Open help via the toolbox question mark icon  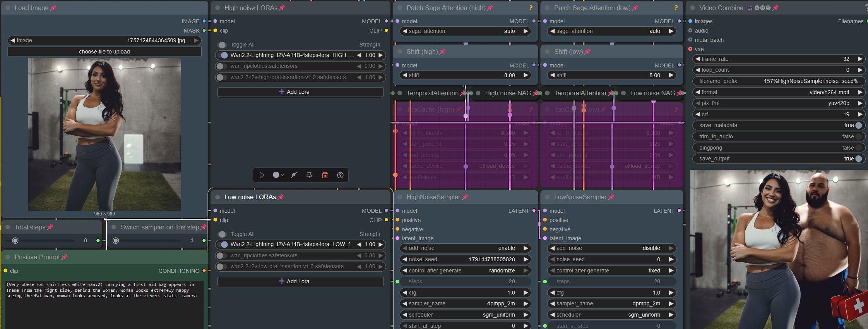(340, 175)
